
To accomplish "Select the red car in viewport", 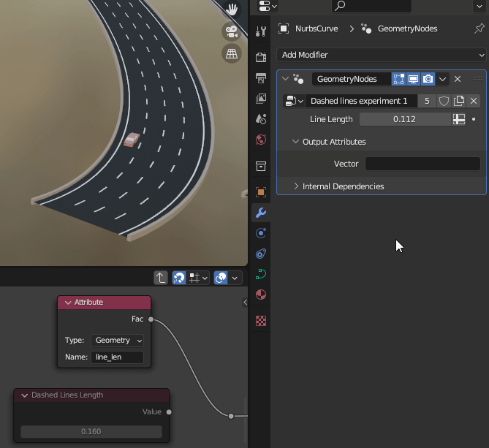I will (132, 140).
